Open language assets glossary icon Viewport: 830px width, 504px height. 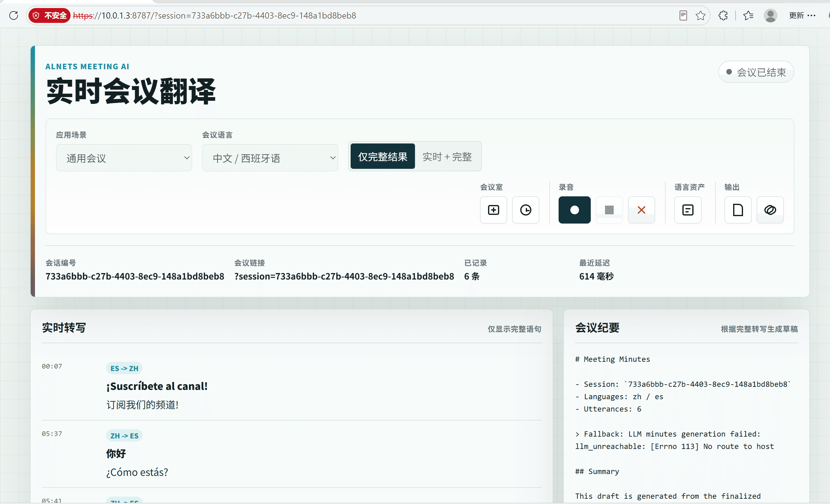(x=688, y=210)
